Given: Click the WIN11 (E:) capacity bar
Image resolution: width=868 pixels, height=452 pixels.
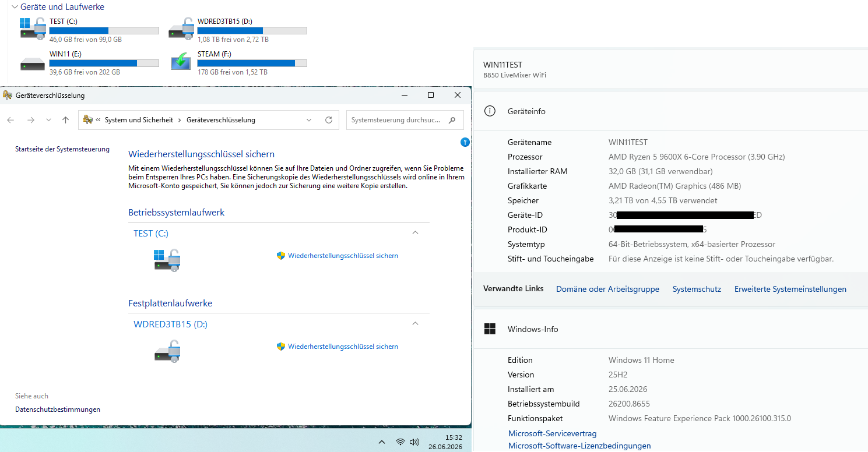Looking at the screenshot, I should coord(104,63).
